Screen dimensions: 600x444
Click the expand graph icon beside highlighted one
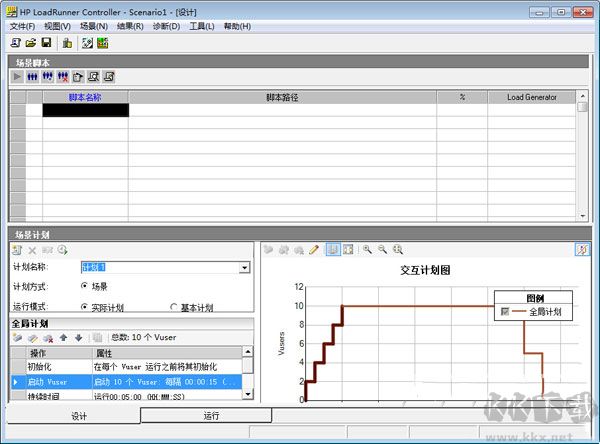(348, 250)
